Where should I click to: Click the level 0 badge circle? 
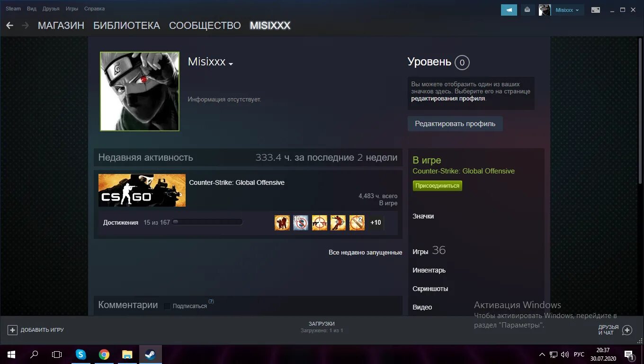462,63
